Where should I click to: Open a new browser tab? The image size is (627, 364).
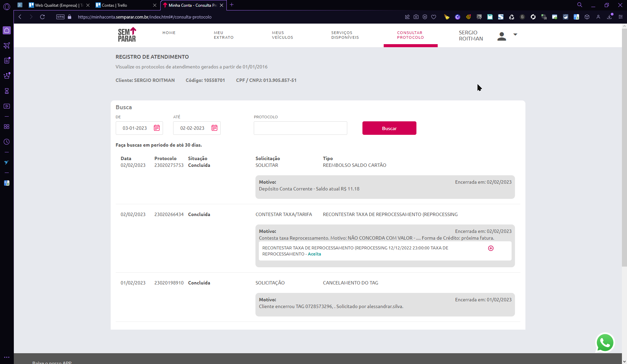[x=231, y=5]
